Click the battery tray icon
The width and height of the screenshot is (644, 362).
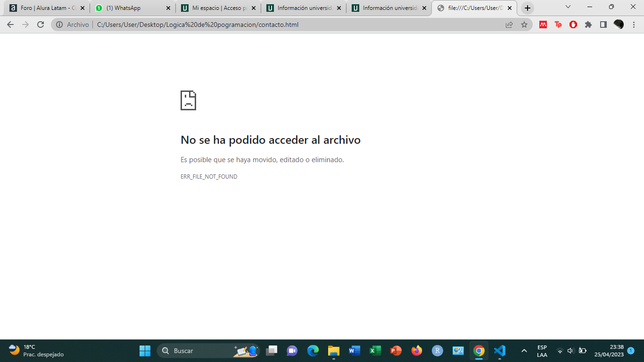tap(583, 351)
